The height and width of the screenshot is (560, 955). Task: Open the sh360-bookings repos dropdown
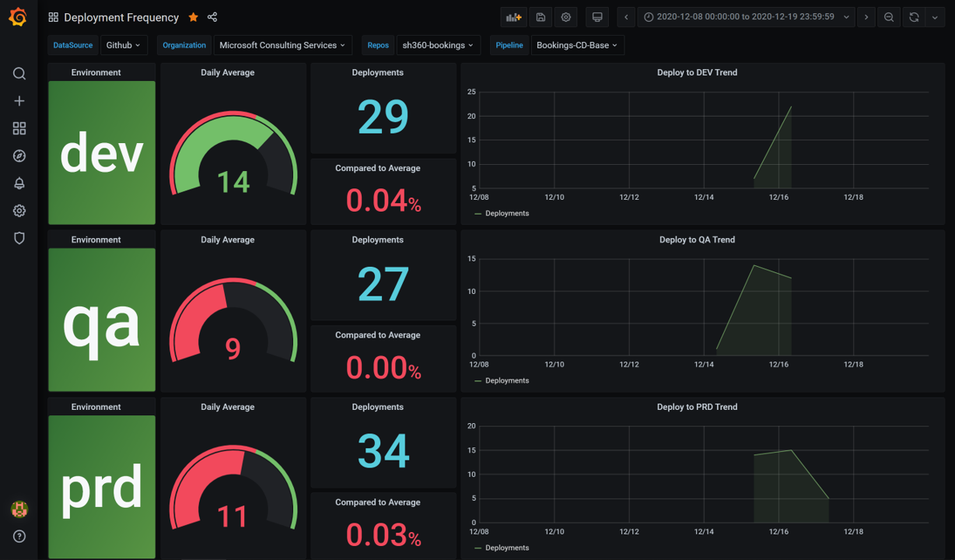point(438,45)
